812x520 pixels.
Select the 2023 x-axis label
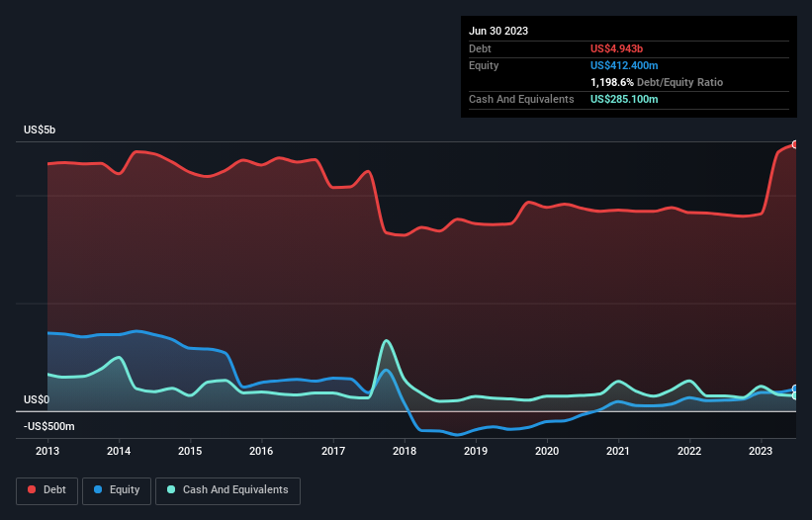pos(761,451)
